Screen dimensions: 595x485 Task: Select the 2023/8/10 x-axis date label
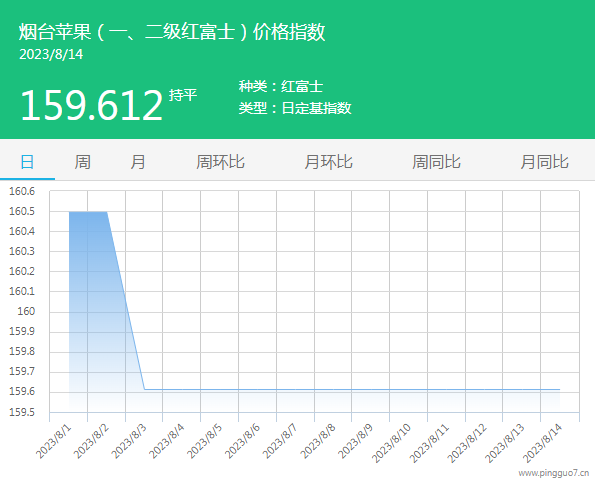pos(391,443)
